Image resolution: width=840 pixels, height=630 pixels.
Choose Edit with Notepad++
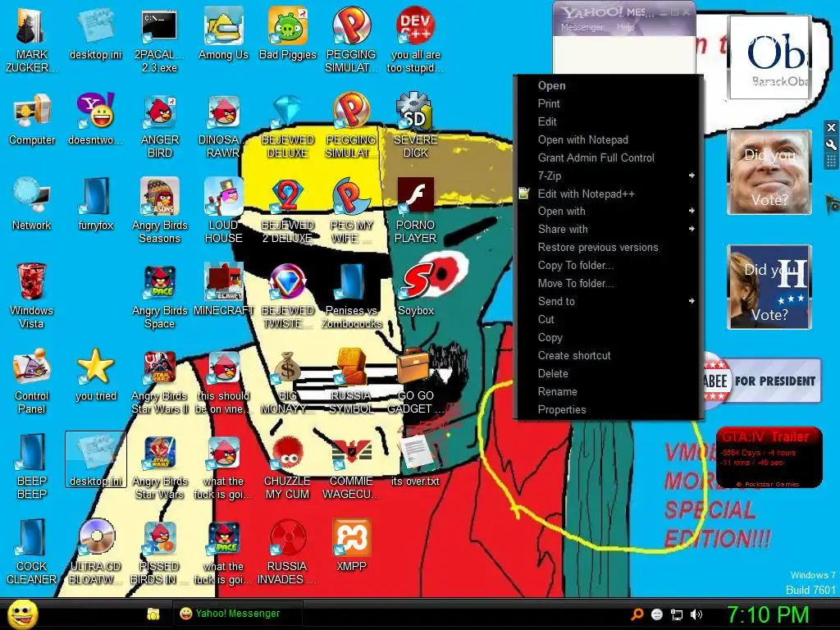pyautogui.click(x=608, y=194)
